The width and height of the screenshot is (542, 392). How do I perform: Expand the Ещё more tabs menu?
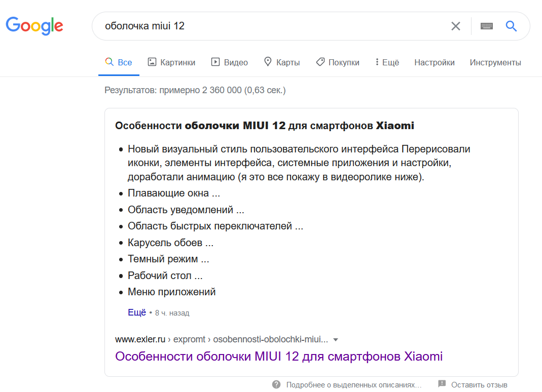pos(387,62)
